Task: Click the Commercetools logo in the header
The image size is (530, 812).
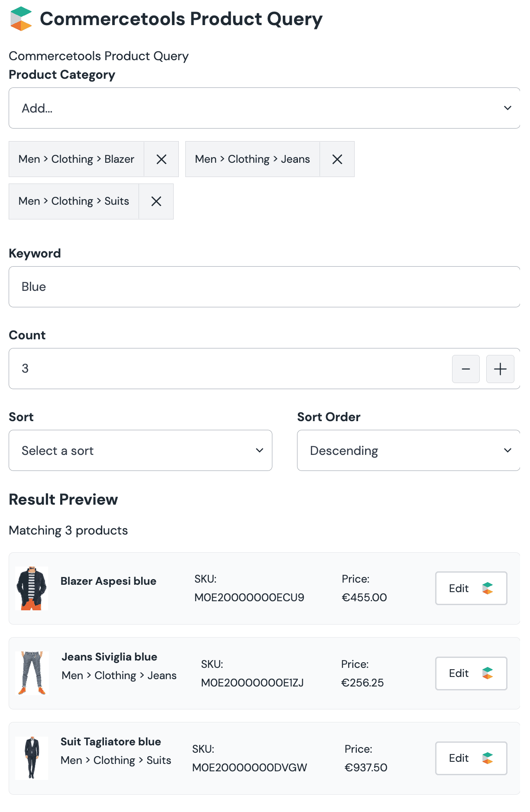Action: [x=21, y=19]
